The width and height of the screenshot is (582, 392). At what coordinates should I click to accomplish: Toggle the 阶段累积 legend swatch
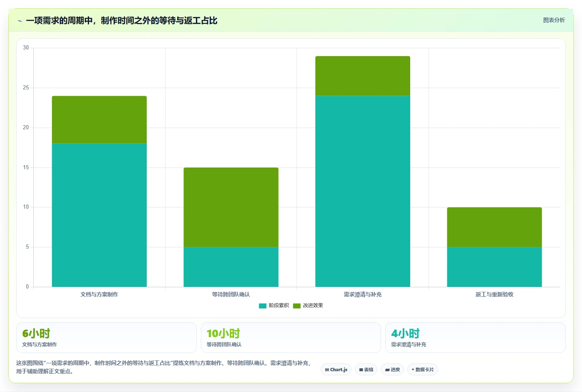(263, 306)
